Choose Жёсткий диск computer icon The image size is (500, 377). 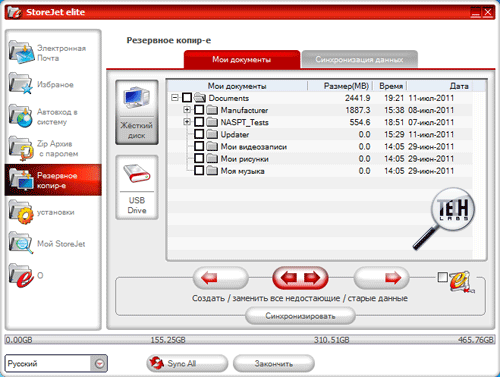(x=137, y=98)
